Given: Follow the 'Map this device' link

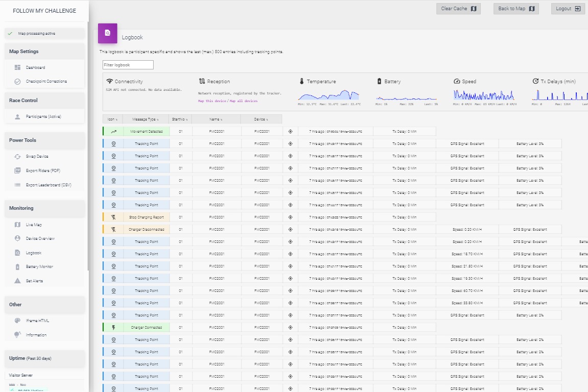Looking at the screenshot, I should (x=212, y=101).
